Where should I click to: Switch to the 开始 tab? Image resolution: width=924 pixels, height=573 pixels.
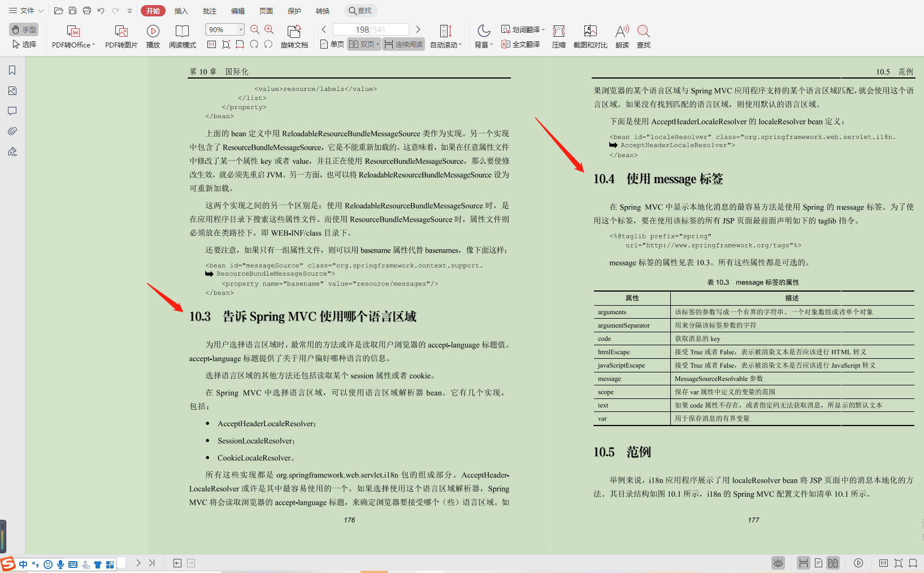153,11
